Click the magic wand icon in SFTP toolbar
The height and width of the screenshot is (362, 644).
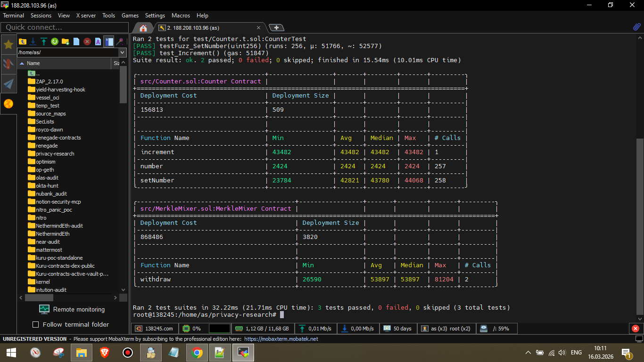pyautogui.click(x=120, y=41)
